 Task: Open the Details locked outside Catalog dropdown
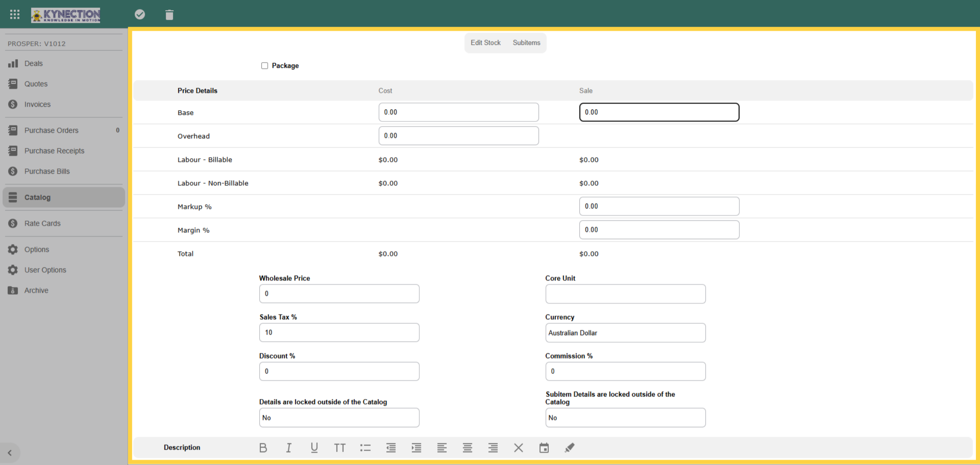coord(339,418)
